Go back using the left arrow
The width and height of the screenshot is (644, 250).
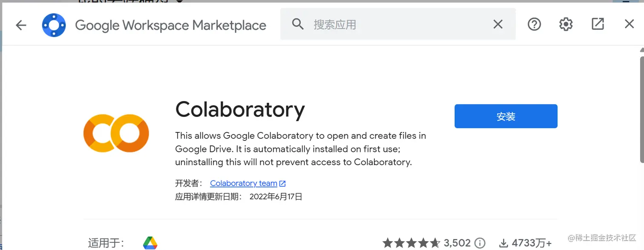pos(21,25)
